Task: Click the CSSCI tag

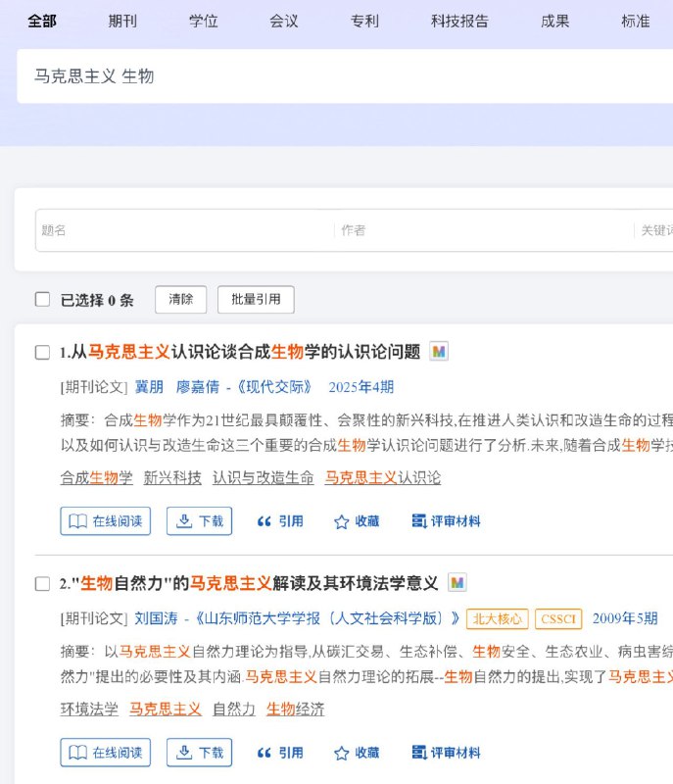Action: tap(558, 619)
